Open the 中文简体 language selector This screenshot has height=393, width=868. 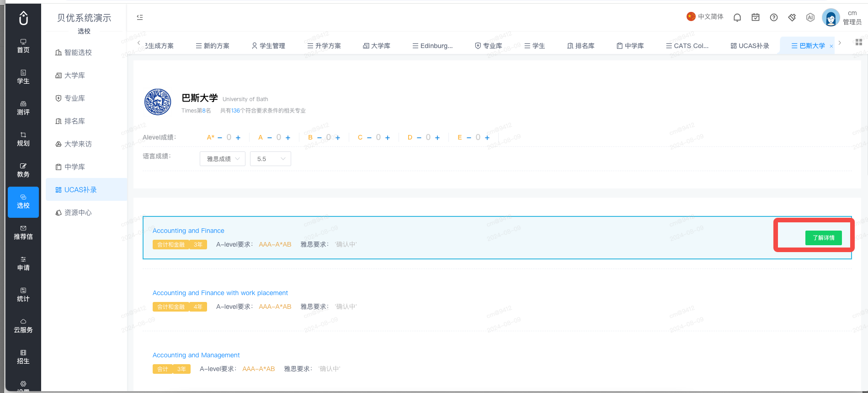[705, 17]
